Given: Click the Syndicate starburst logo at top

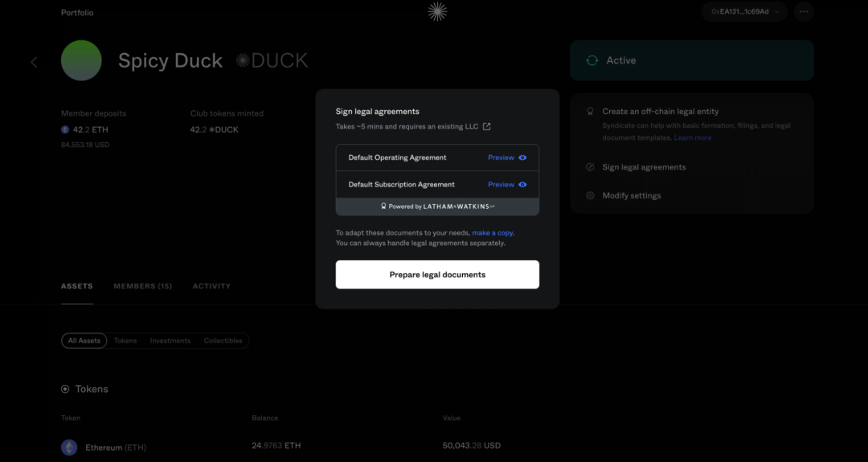Looking at the screenshot, I should pyautogui.click(x=437, y=11).
